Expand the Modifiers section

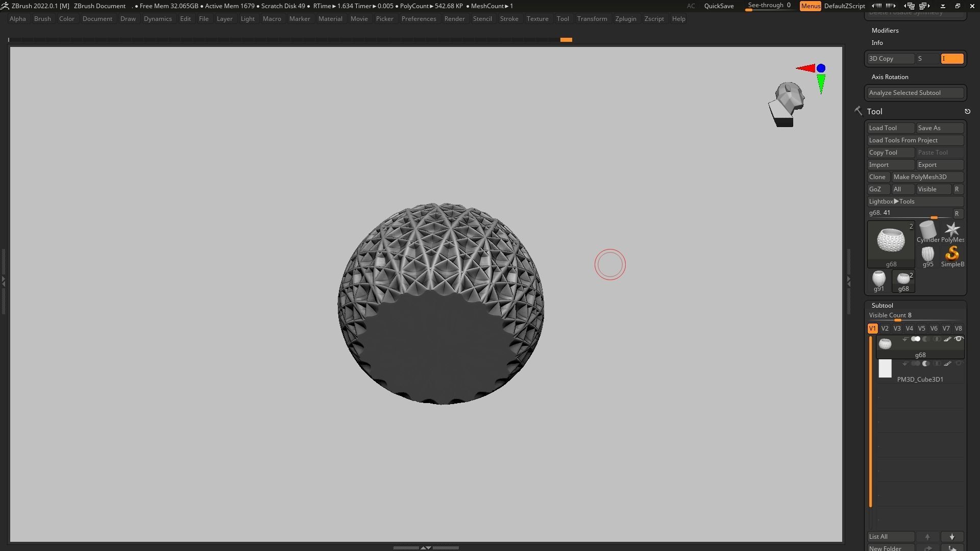(x=885, y=31)
